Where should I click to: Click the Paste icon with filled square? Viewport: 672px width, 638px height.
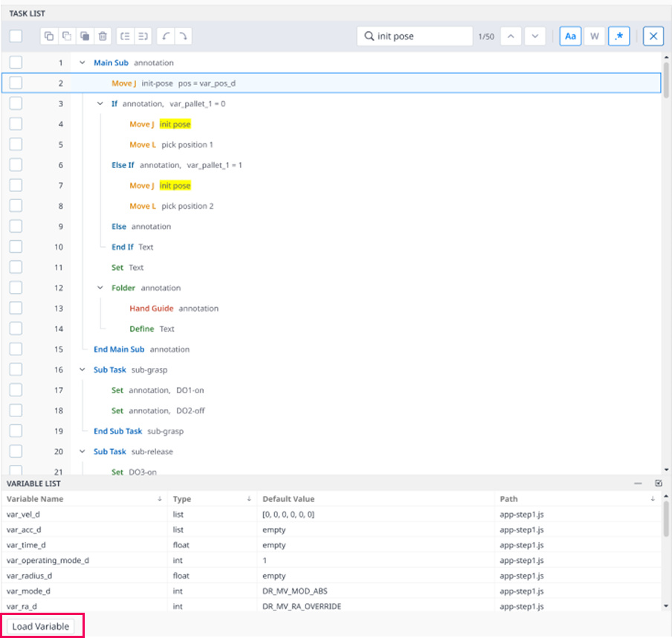click(85, 36)
